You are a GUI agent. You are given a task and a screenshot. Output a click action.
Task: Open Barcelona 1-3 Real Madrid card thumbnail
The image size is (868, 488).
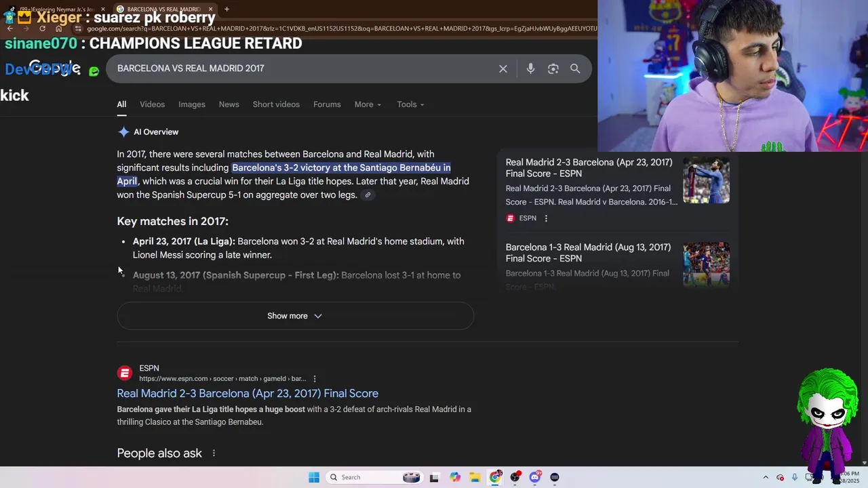pos(706,264)
